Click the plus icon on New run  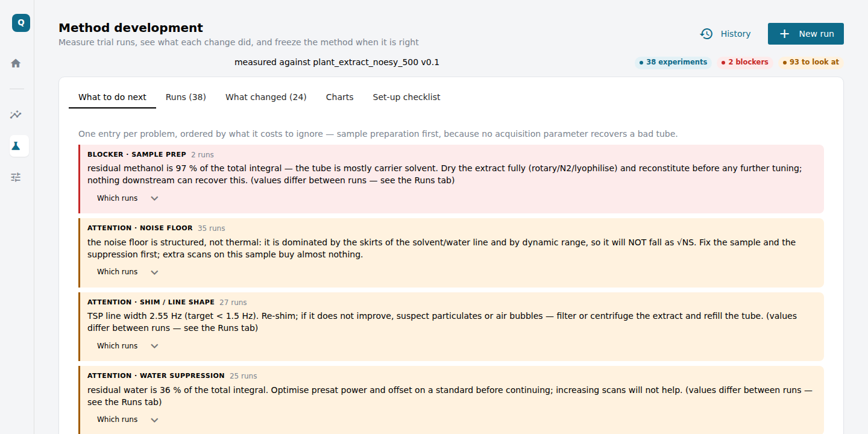pyautogui.click(x=784, y=34)
